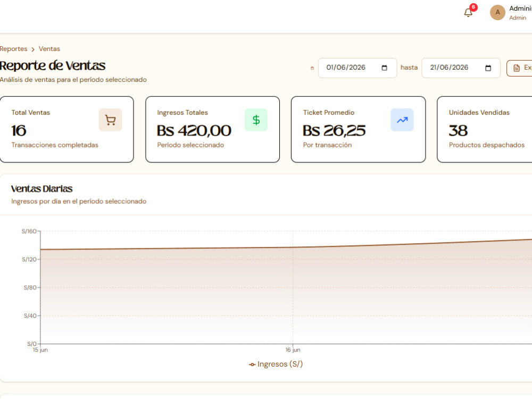Viewport: 532px width, 399px height.
Task: Click the S/80 axis label
Action: (30, 288)
